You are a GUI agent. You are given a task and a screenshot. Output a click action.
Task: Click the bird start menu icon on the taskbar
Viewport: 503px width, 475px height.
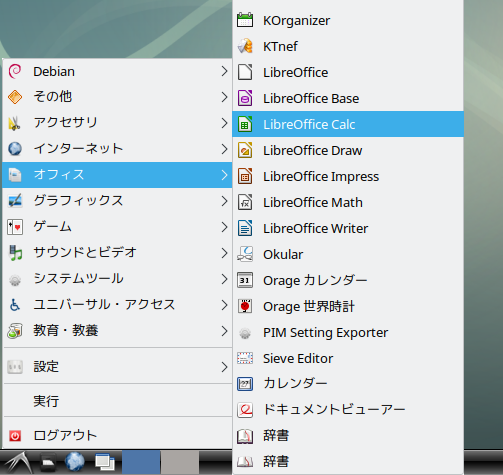tap(19, 463)
